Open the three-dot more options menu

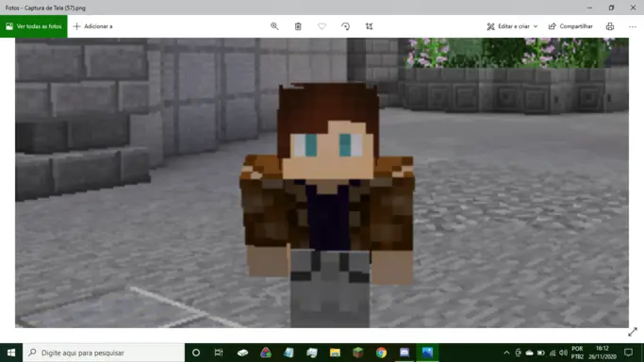coord(633,26)
